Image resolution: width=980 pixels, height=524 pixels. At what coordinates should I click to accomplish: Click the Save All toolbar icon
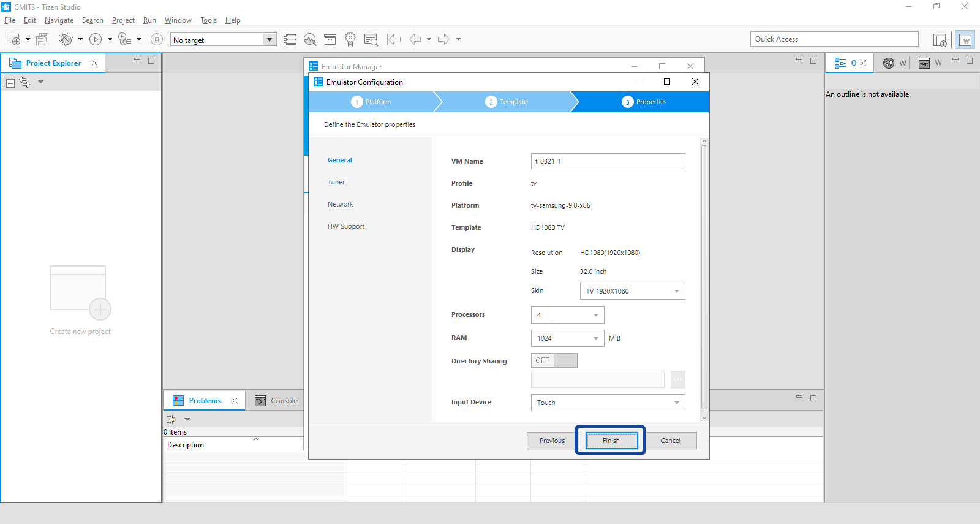pos(42,39)
